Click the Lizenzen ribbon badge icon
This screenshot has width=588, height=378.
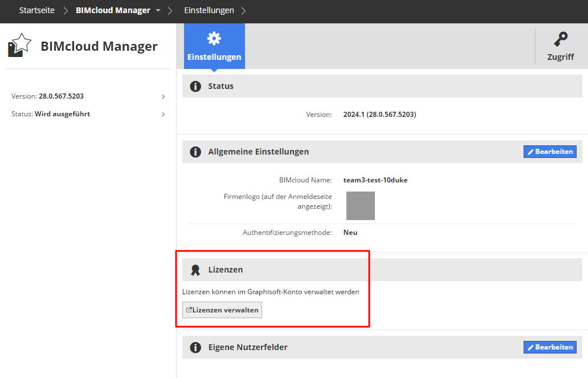[x=195, y=270]
